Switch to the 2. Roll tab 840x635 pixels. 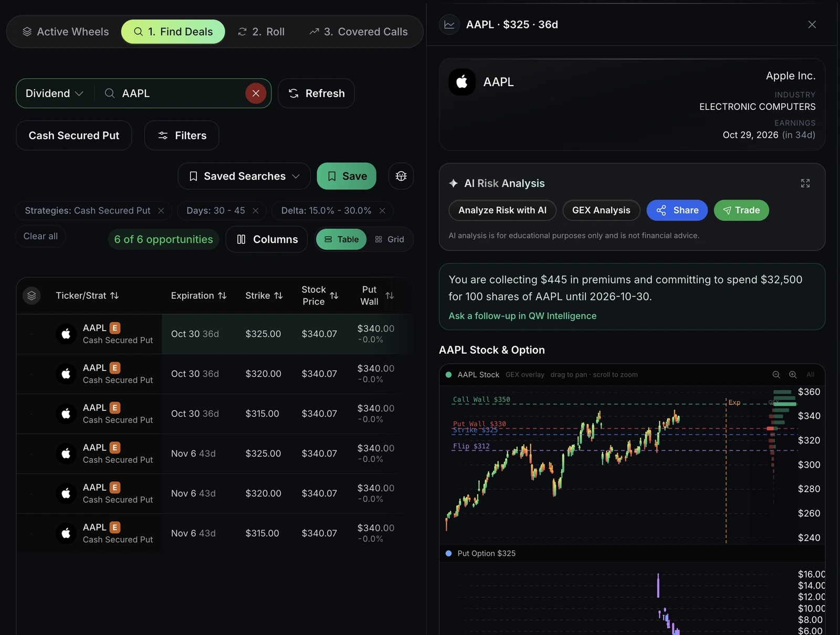pos(261,31)
